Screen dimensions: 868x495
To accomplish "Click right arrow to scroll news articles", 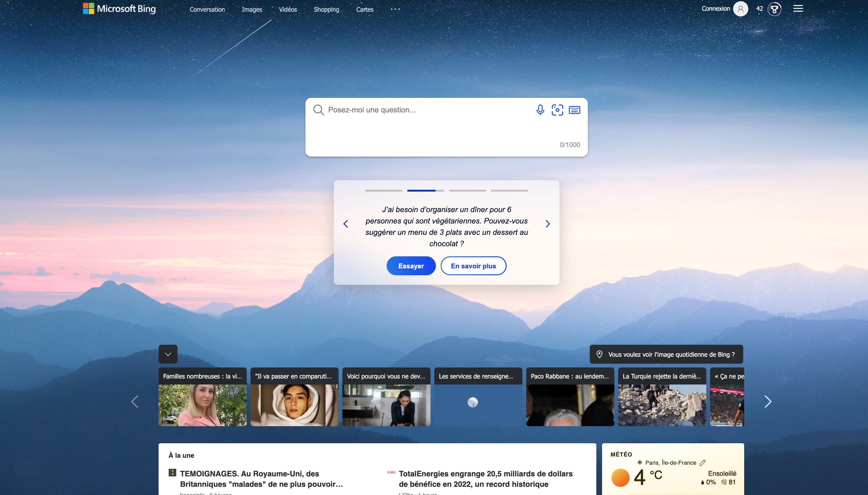I will click(x=768, y=401).
